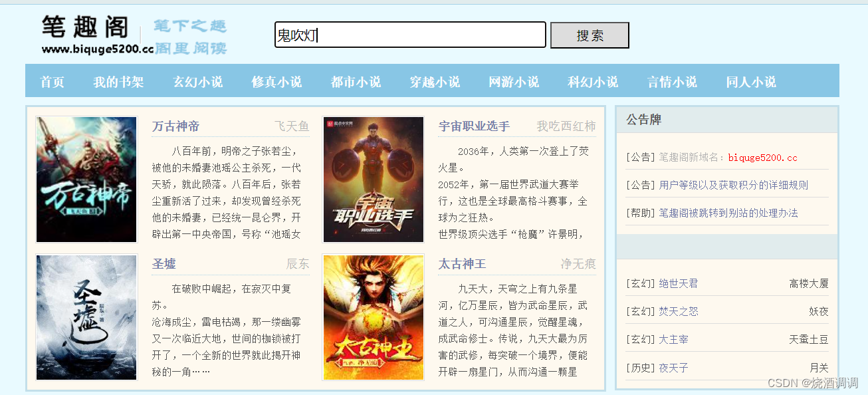
Task: Open the 圣墟 book cover image
Action: (86, 318)
